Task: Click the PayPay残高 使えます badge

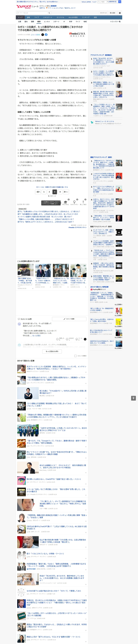Action: coord(98,289)
